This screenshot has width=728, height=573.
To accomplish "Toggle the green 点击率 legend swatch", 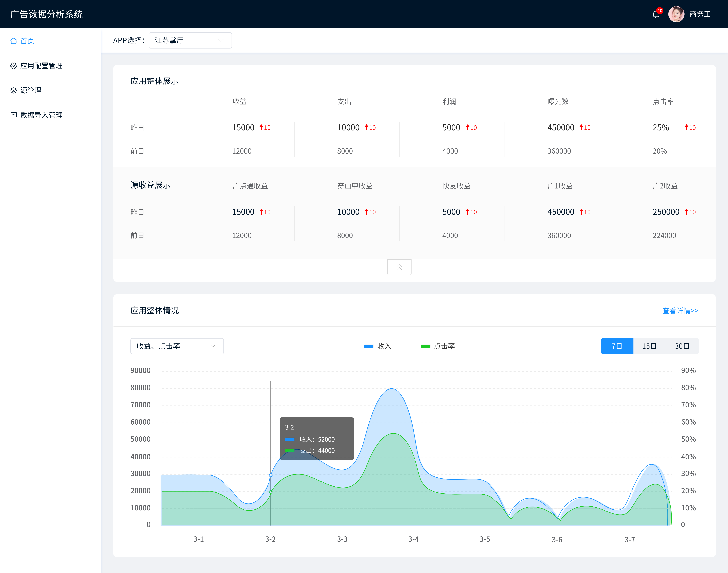I will point(425,346).
